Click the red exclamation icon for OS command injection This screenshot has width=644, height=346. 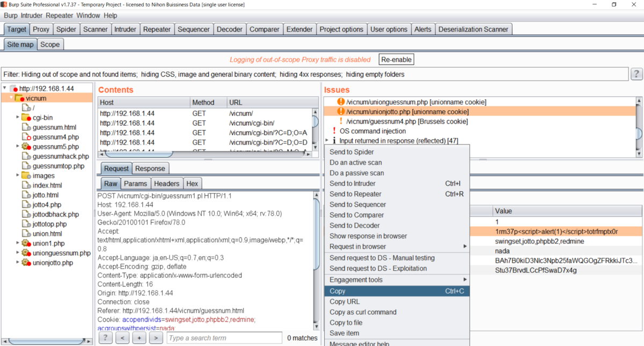pos(334,131)
